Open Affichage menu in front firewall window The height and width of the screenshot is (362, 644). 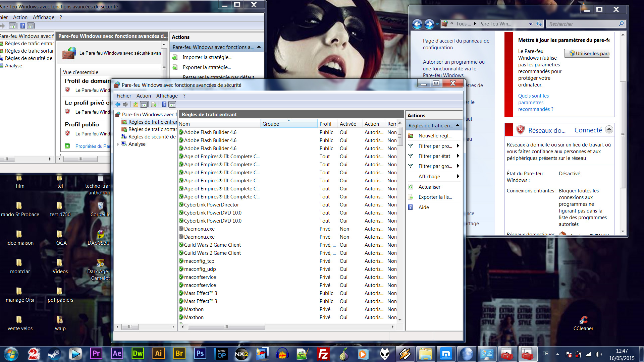pyautogui.click(x=167, y=96)
